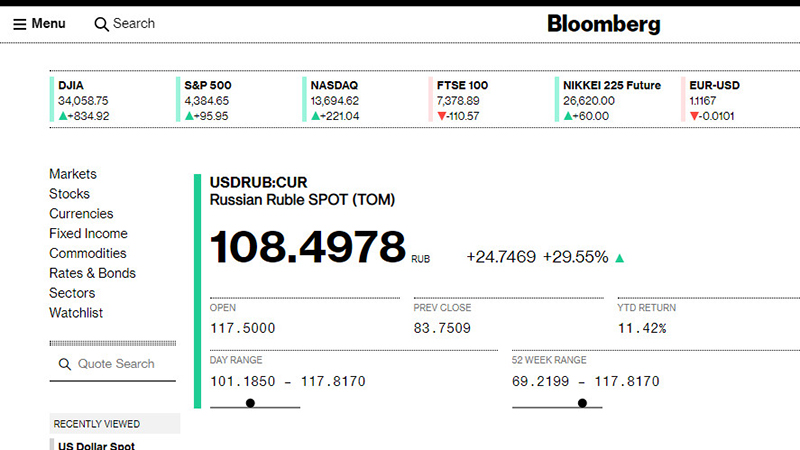The height and width of the screenshot is (450, 800).
Task: Open the hamburger Menu icon
Action: [20, 24]
